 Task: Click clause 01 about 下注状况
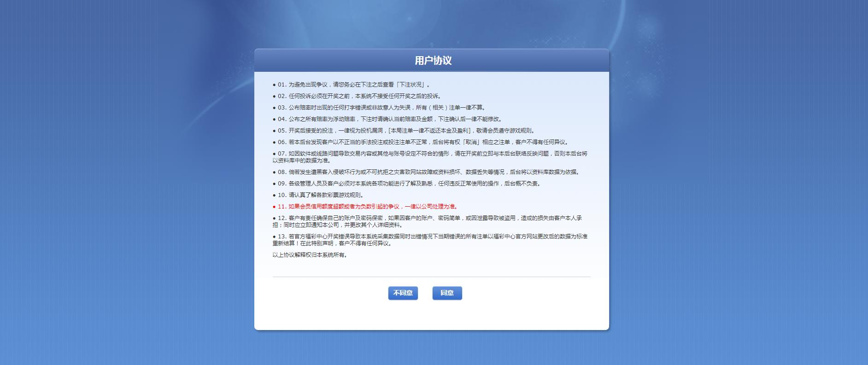coord(351,85)
